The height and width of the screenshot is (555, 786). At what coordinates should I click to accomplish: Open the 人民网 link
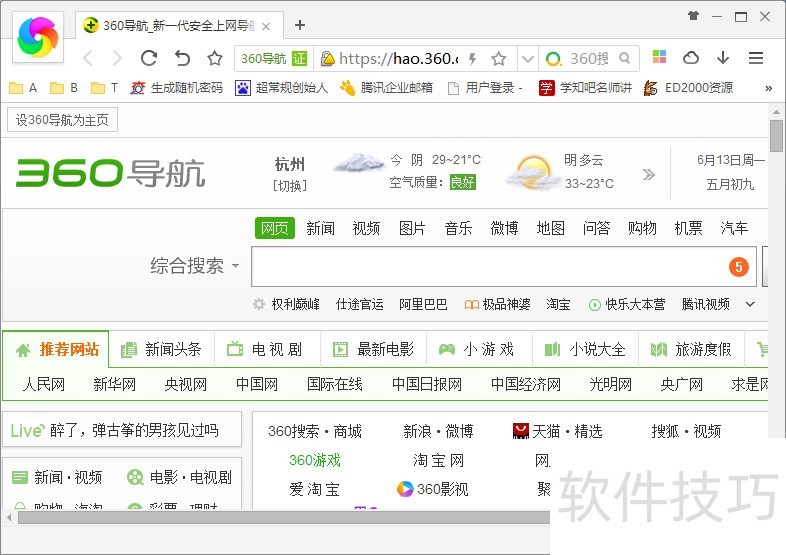click(44, 384)
